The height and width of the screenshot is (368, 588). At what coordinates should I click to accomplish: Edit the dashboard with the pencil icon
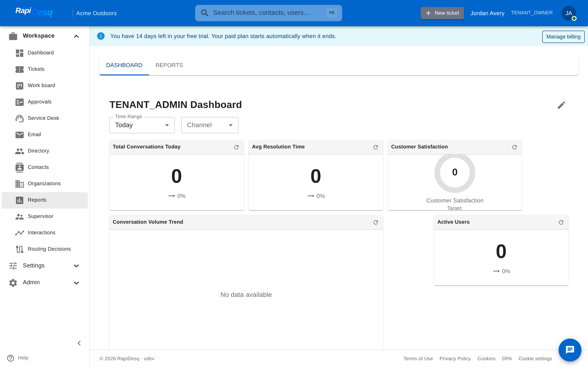point(561,105)
